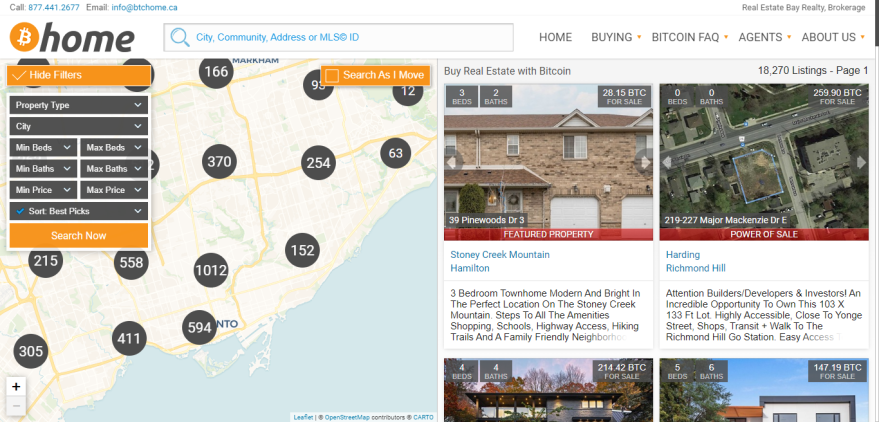Image resolution: width=879 pixels, height=422 pixels.
Task: Open the 1012 listings map cluster
Action: click(x=211, y=271)
